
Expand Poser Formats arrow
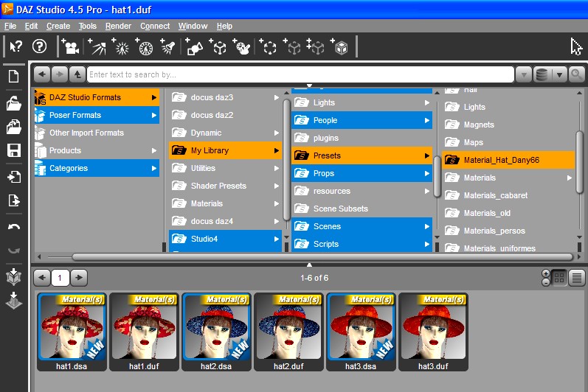[x=153, y=116]
